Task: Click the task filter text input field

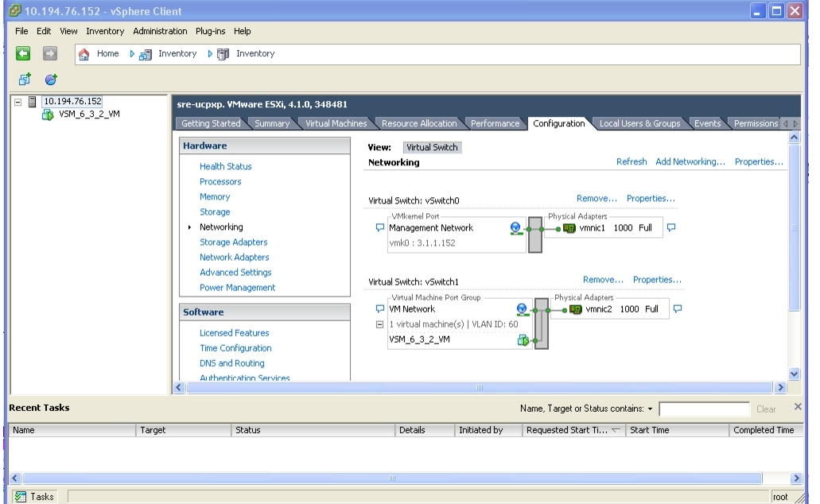Action: click(x=703, y=409)
